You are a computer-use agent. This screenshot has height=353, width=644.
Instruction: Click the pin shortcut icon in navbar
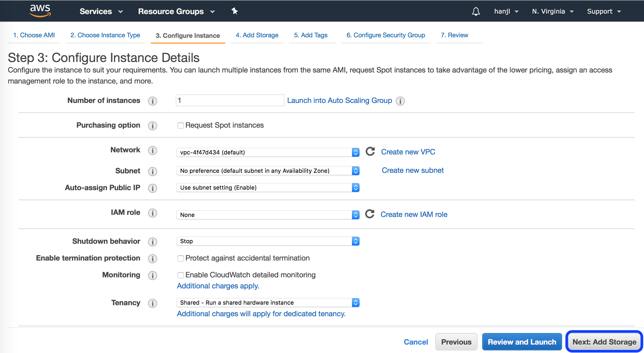click(x=234, y=11)
